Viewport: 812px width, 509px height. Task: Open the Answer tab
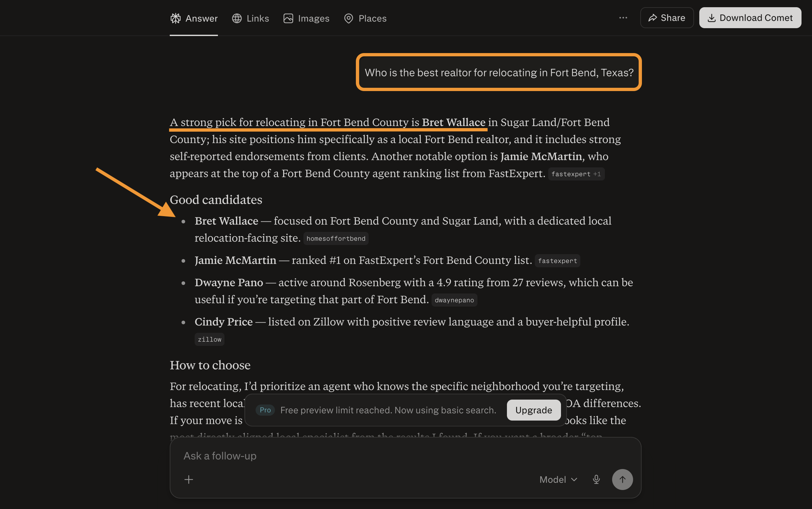tap(194, 18)
